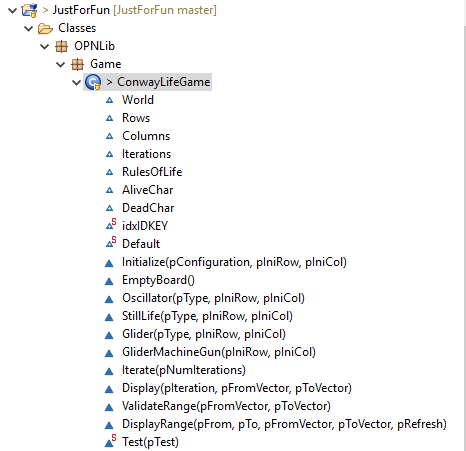Select Iterate(pNumIterations) in the tree
The image size is (466, 451).
click(x=184, y=370)
